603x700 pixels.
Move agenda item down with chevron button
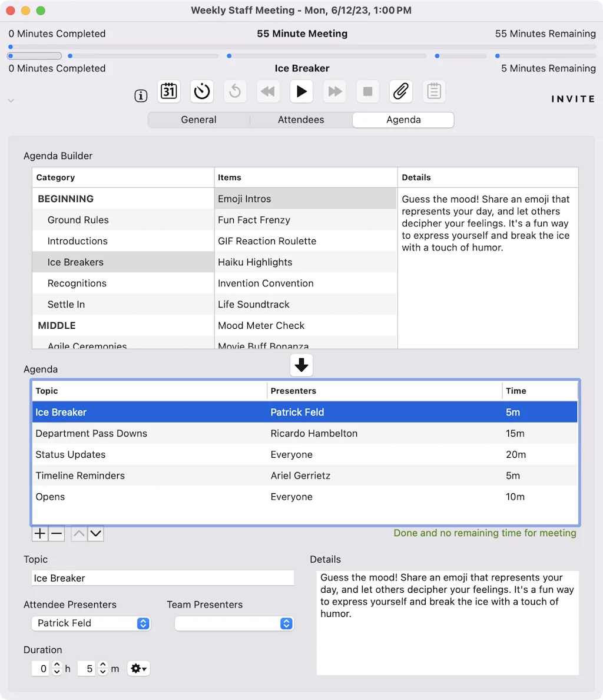pos(95,534)
